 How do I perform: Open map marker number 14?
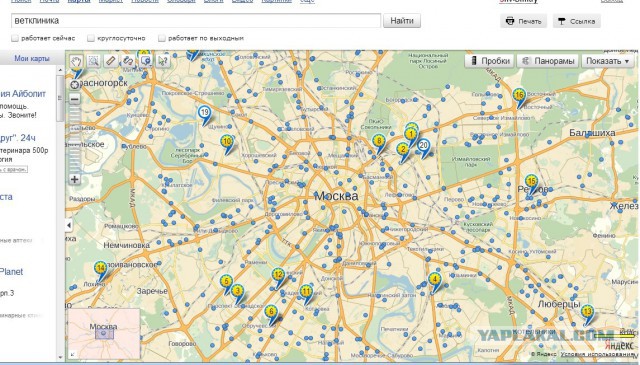coord(100,269)
